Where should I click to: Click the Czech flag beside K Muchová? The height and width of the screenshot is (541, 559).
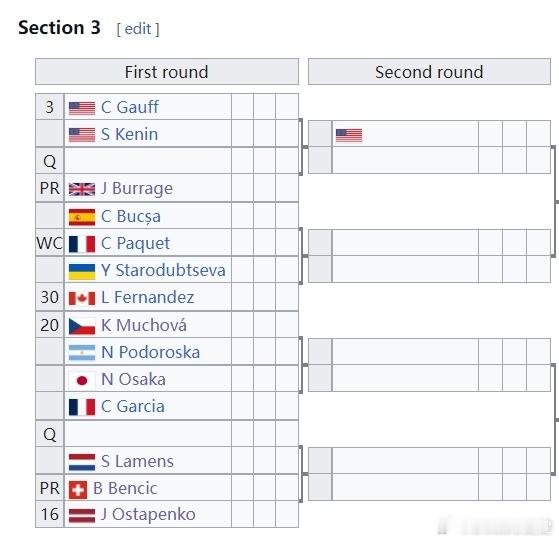(x=82, y=326)
